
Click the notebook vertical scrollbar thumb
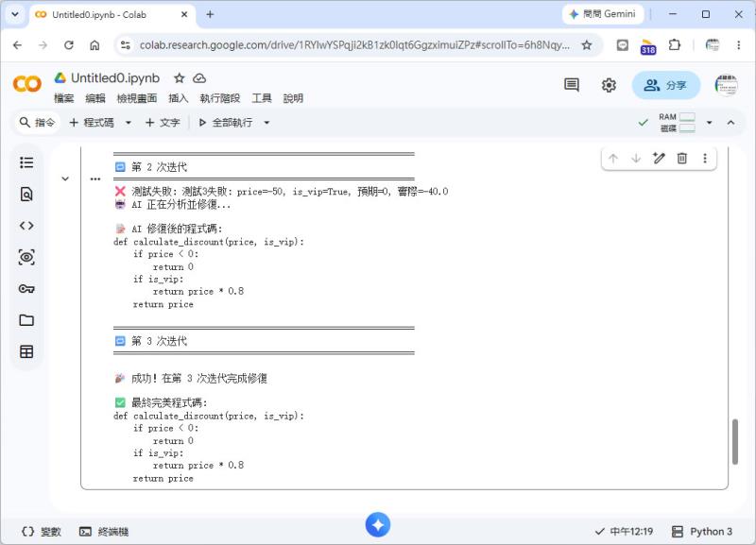click(735, 441)
